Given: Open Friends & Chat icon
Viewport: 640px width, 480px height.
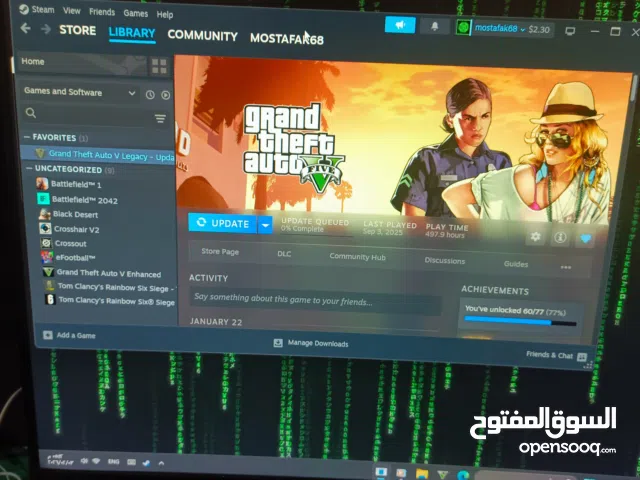Looking at the screenshot, I should click(582, 357).
